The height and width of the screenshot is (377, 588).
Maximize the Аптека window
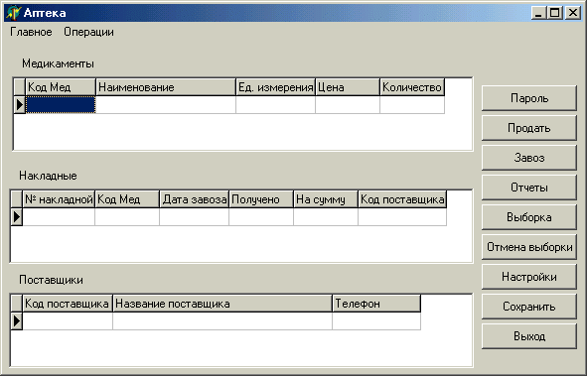[x=554, y=13]
